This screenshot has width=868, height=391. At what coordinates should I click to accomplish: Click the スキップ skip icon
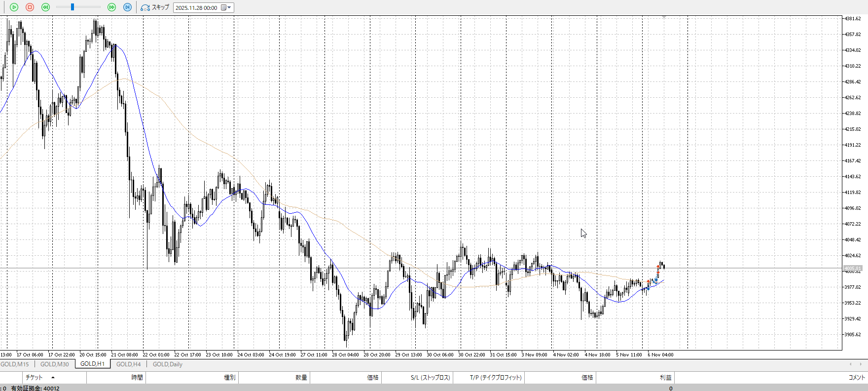(x=145, y=7)
